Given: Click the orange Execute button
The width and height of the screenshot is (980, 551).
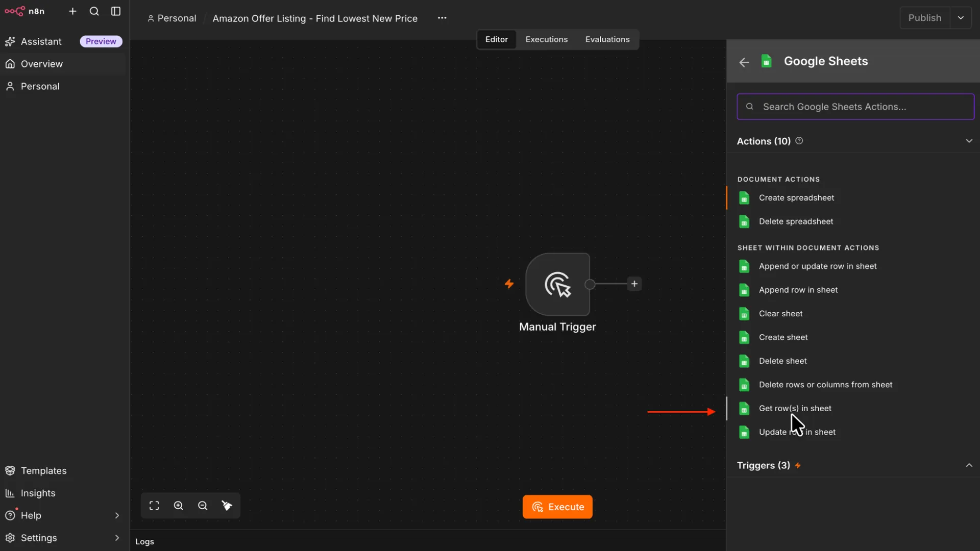Looking at the screenshot, I should click(x=557, y=507).
